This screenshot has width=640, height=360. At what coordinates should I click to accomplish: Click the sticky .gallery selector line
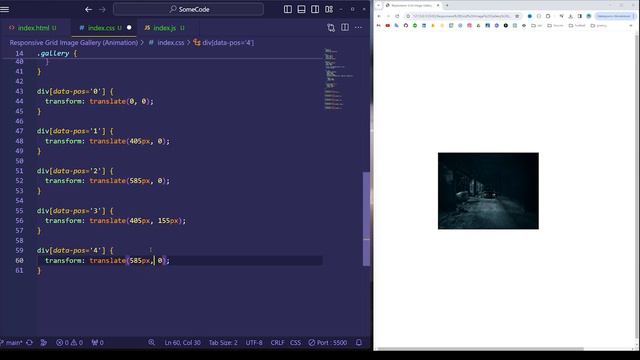tap(57, 53)
